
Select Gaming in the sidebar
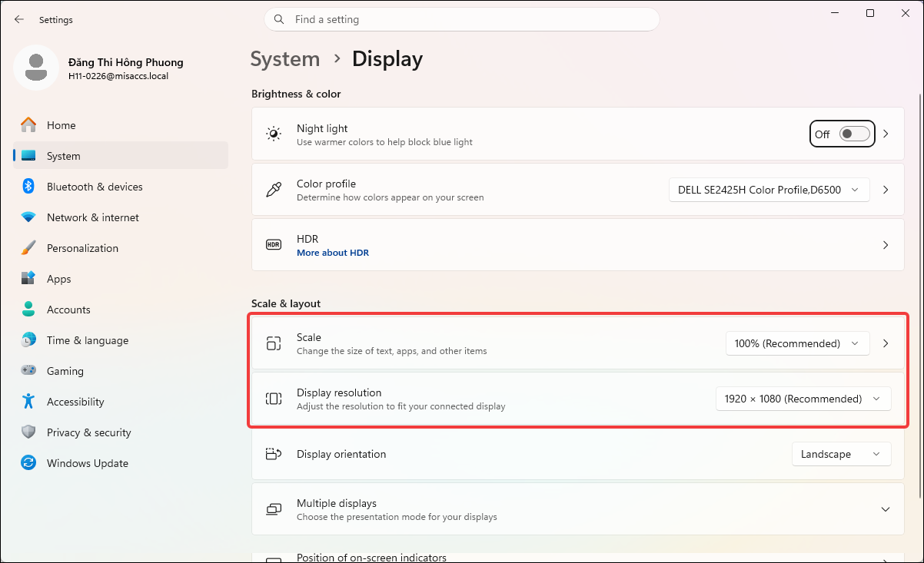(121, 371)
